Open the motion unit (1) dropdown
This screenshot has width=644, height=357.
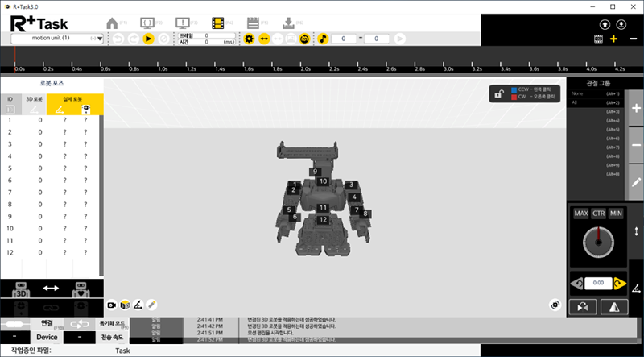pos(55,38)
